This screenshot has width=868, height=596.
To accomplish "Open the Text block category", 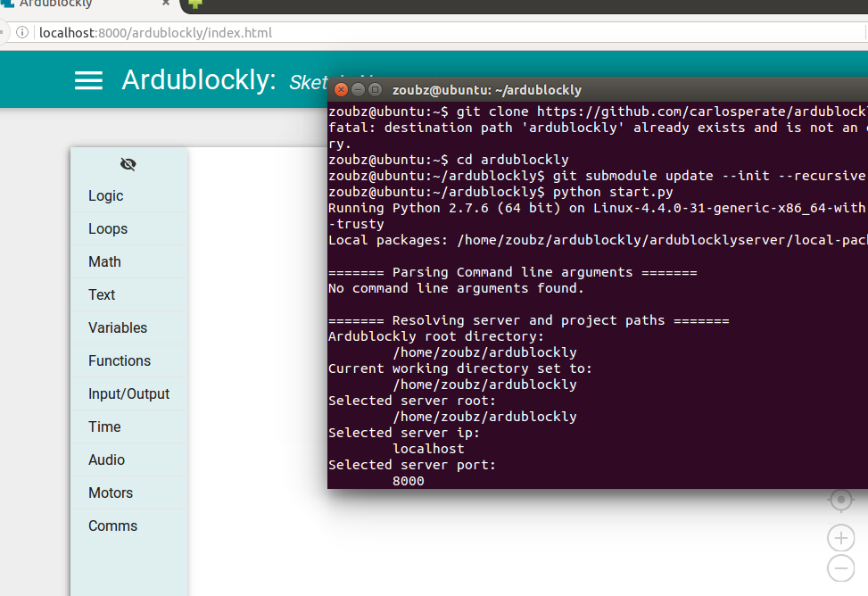I will [x=128, y=294].
